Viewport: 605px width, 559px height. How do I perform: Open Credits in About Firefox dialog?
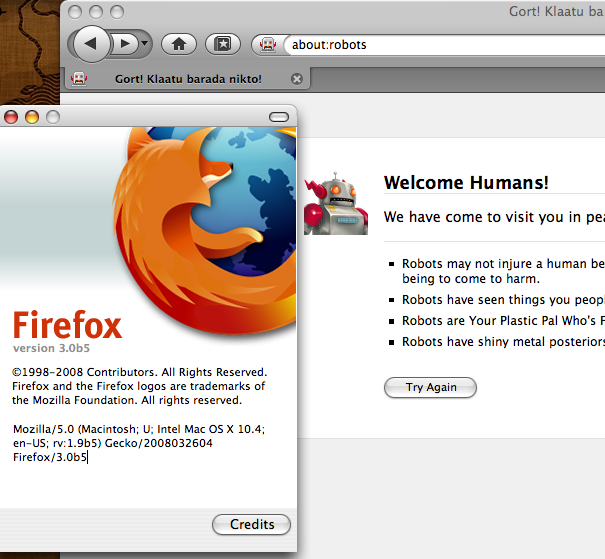[251, 524]
